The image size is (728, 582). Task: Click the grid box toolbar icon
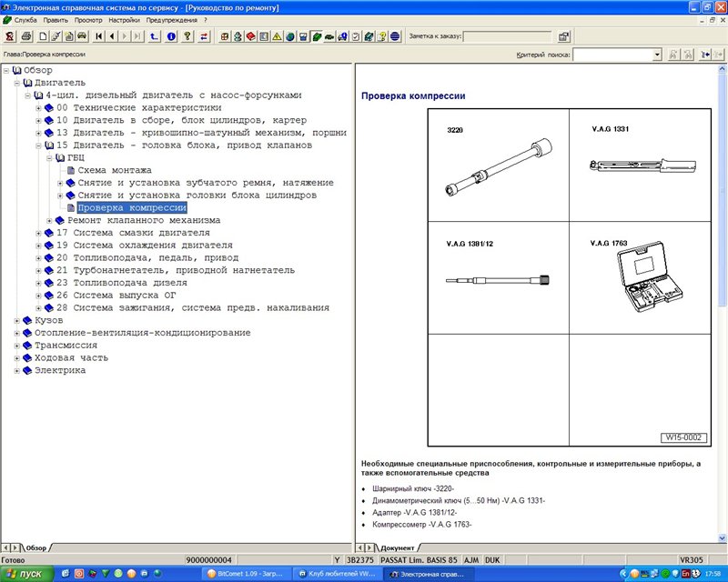[225, 36]
